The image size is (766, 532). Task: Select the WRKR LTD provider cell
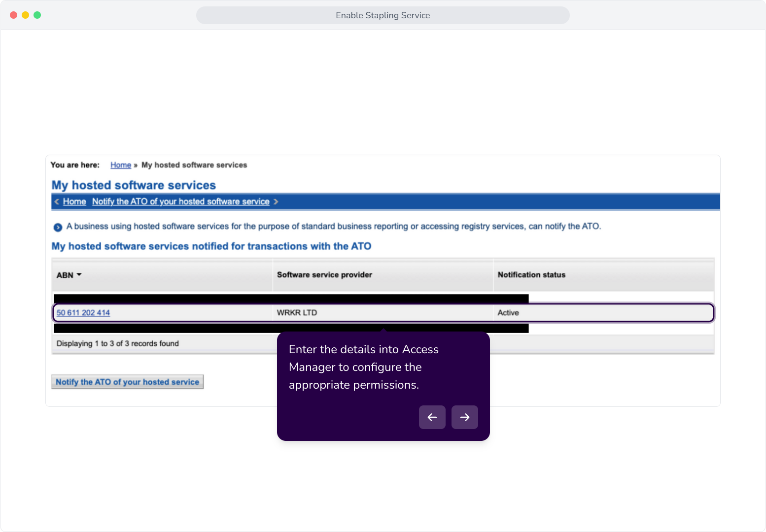coord(383,313)
